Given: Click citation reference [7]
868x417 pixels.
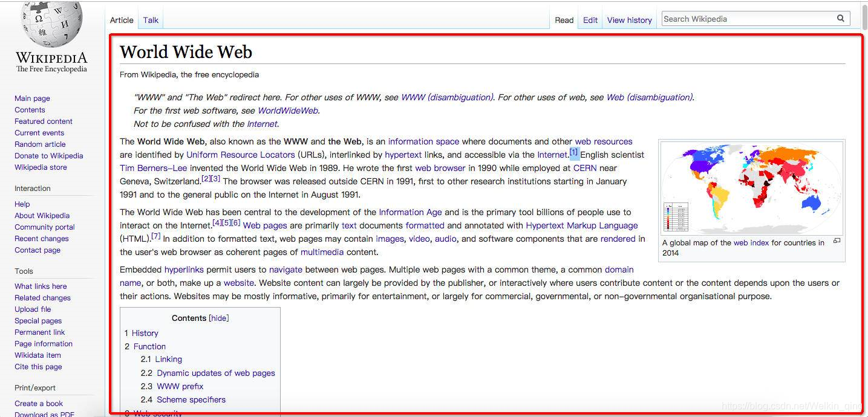Looking at the screenshot, I should coord(156,236).
